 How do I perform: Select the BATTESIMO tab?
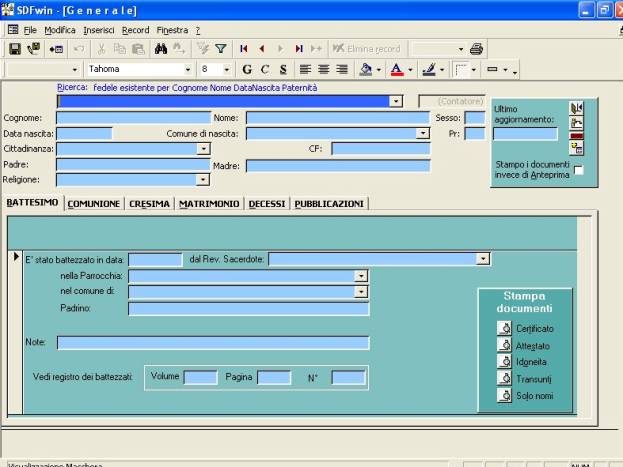pyautogui.click(x=33, y=202)
